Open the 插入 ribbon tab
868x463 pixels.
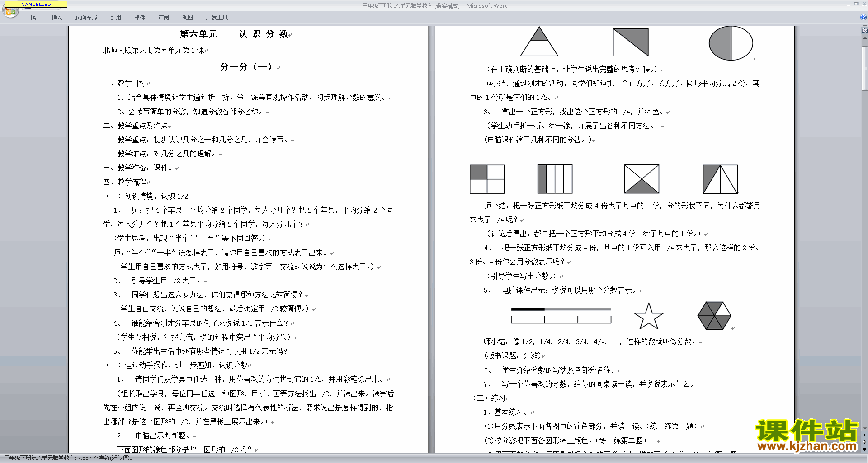click(x=57, y=18)
